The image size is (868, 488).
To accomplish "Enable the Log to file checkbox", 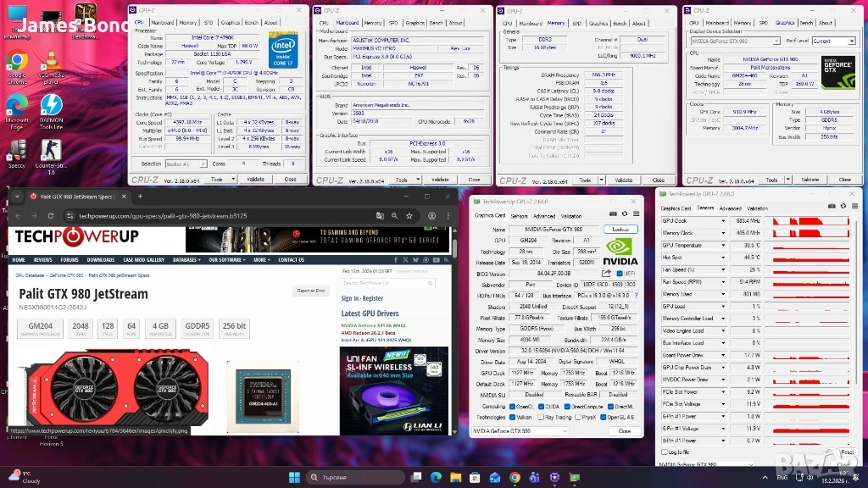I will tap(665, 452).
